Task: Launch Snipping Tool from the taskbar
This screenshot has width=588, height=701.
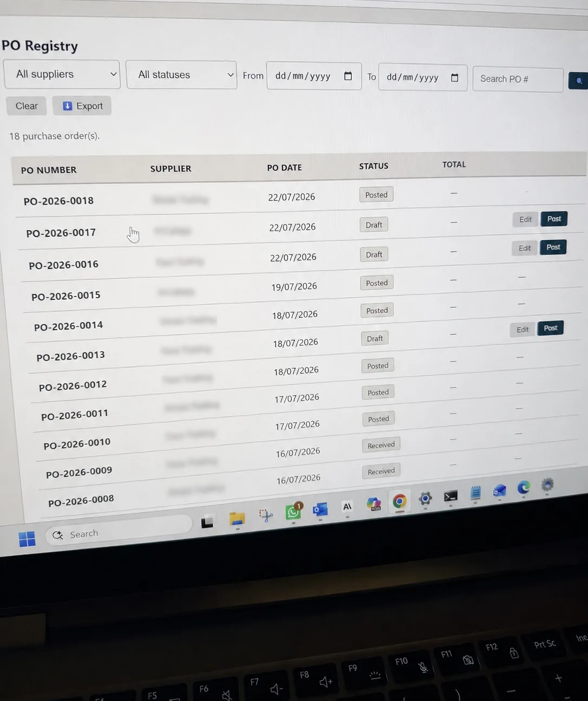Action: (265, 515)
